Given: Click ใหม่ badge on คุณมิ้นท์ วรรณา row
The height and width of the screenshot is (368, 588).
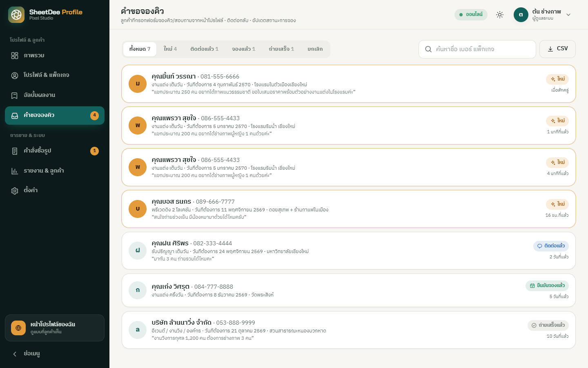Looking at the screenshot, I should click(557, 79).
